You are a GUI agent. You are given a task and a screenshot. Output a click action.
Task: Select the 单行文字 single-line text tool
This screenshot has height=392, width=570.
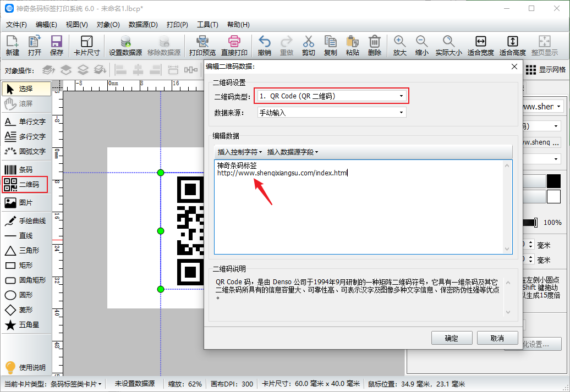25,122
